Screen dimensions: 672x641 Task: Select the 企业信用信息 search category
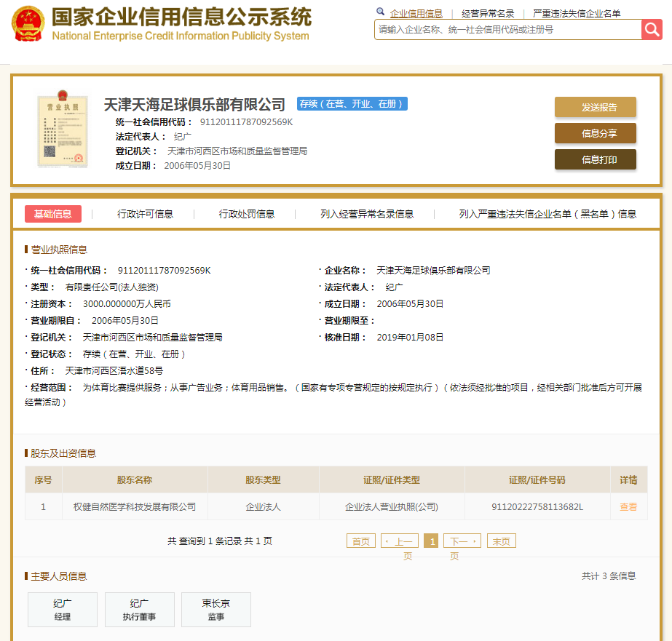tap(416, 14)
